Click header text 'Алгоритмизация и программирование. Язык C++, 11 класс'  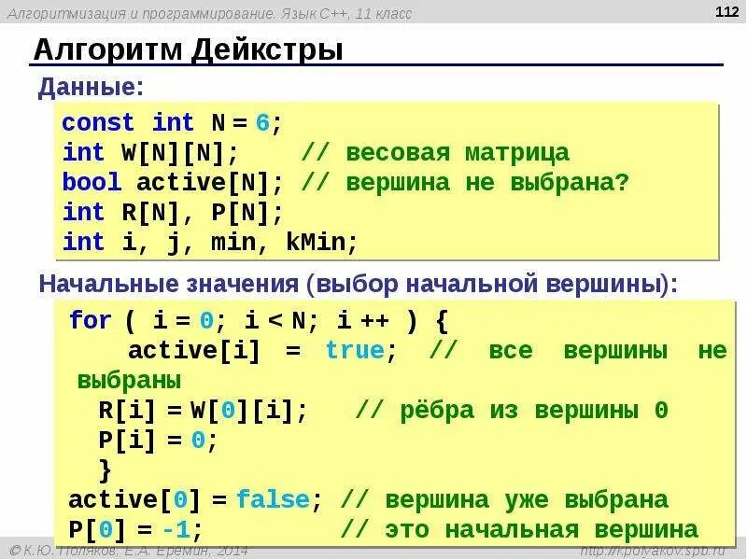210,13
